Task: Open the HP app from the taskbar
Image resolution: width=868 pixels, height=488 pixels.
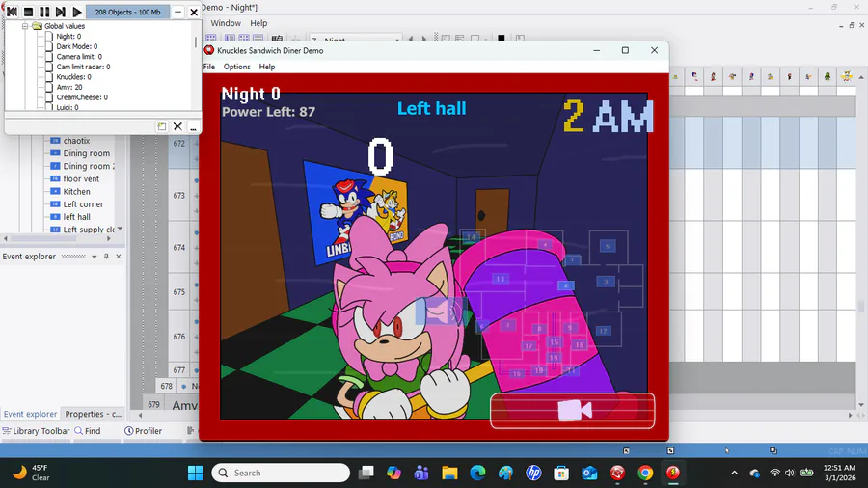Action: point(533,474)
